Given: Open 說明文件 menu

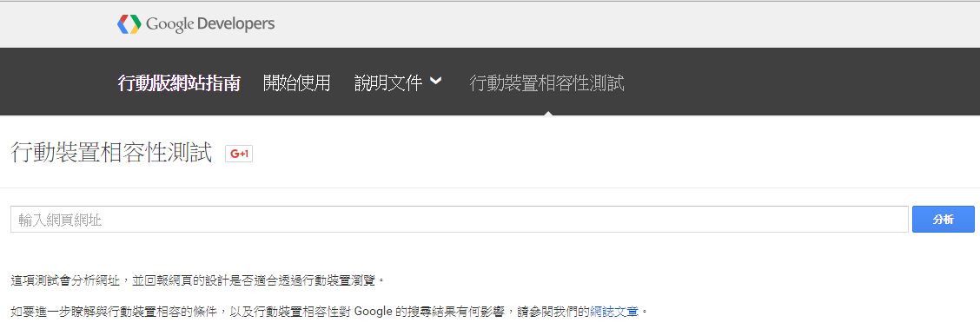Looking at the screenshot, I should tap(388, 83).
